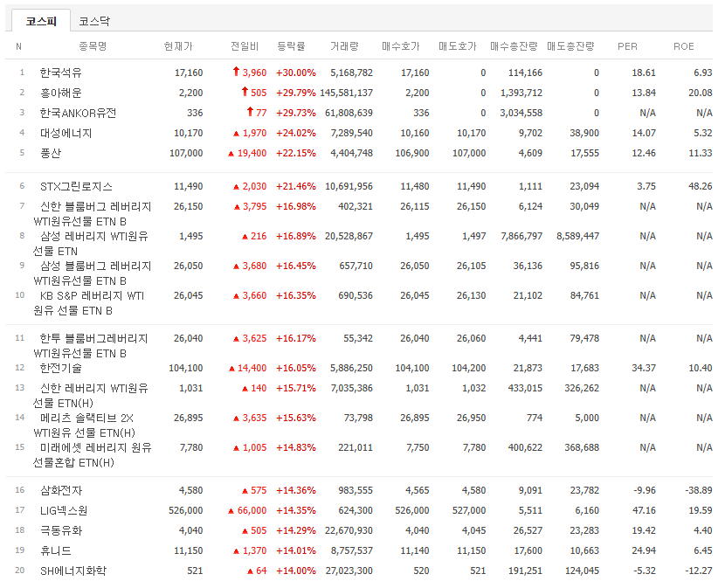Click upper-limit arrow icon beside 3,960
Image resolution: width=725 pixels, height=588 pixels.
coord(236,72)
